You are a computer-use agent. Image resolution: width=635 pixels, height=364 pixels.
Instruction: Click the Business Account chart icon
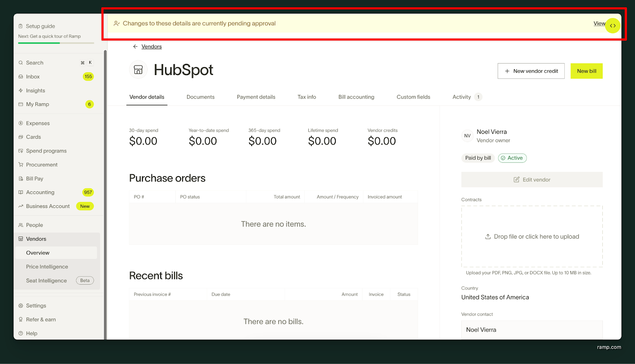(x=21, y=206)
